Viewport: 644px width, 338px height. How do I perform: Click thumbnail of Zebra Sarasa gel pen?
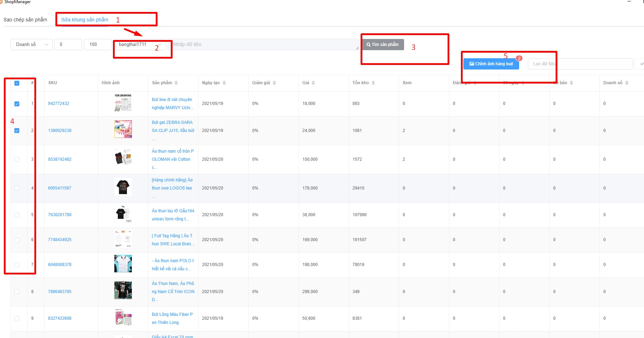[x=123, y=129]
